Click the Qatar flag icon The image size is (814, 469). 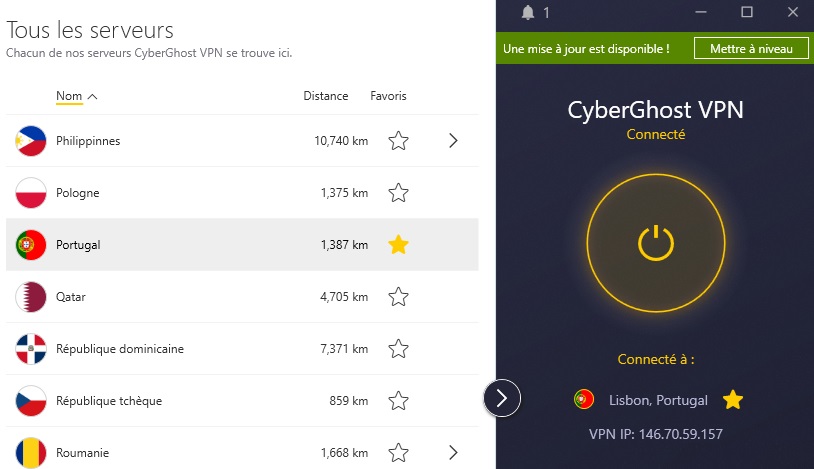(31, 297)
